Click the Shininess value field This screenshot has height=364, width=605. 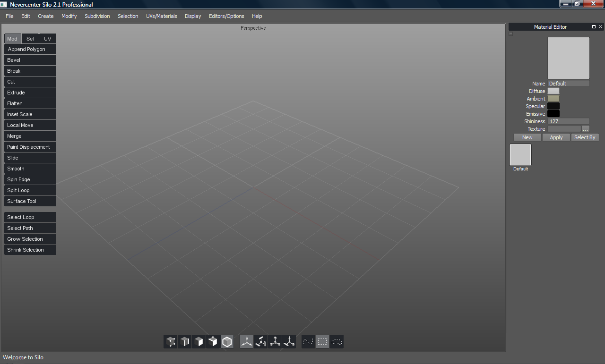[568, 121]
